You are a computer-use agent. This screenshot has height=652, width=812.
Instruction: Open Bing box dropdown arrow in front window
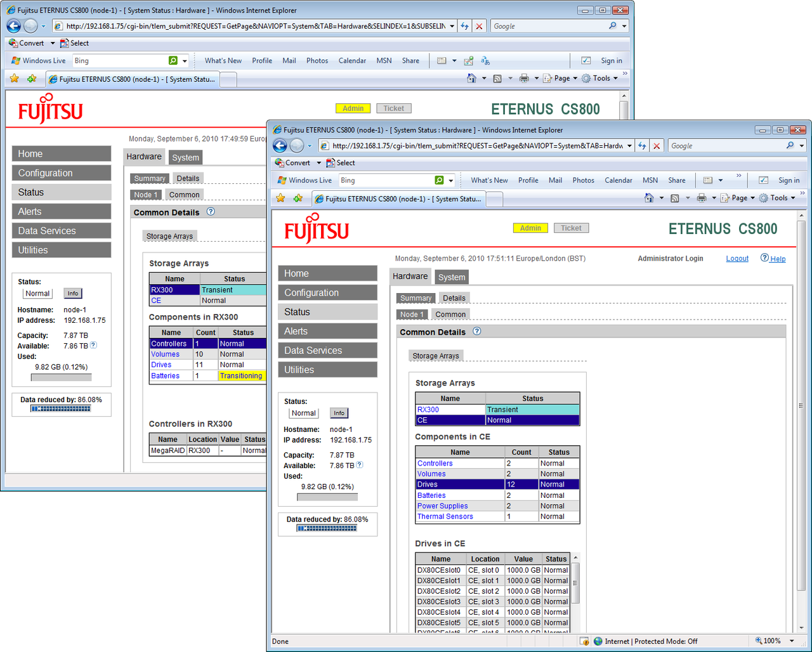pyautogui.click(x=451, y=181)
